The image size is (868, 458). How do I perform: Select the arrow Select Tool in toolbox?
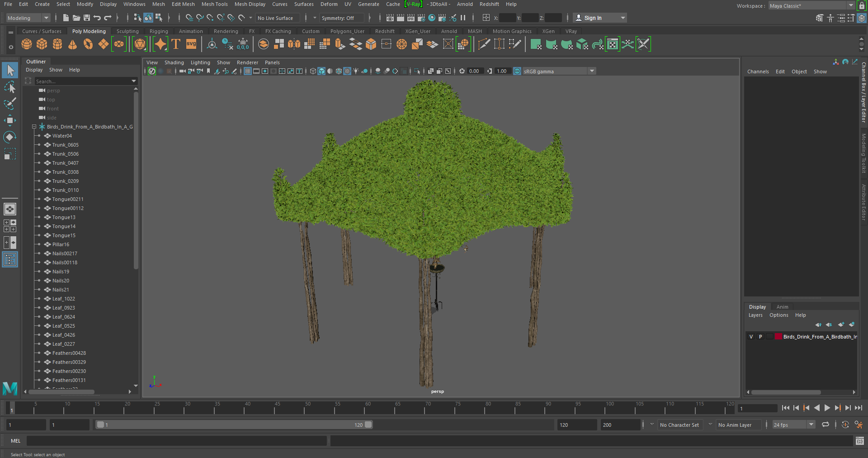click(x=10, y=70)
